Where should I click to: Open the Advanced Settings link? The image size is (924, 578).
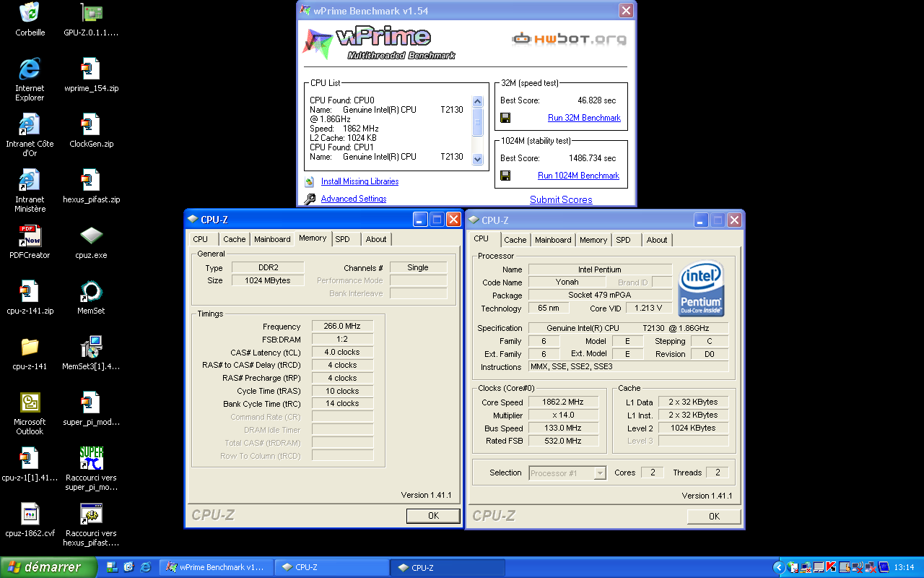[354, 199]
